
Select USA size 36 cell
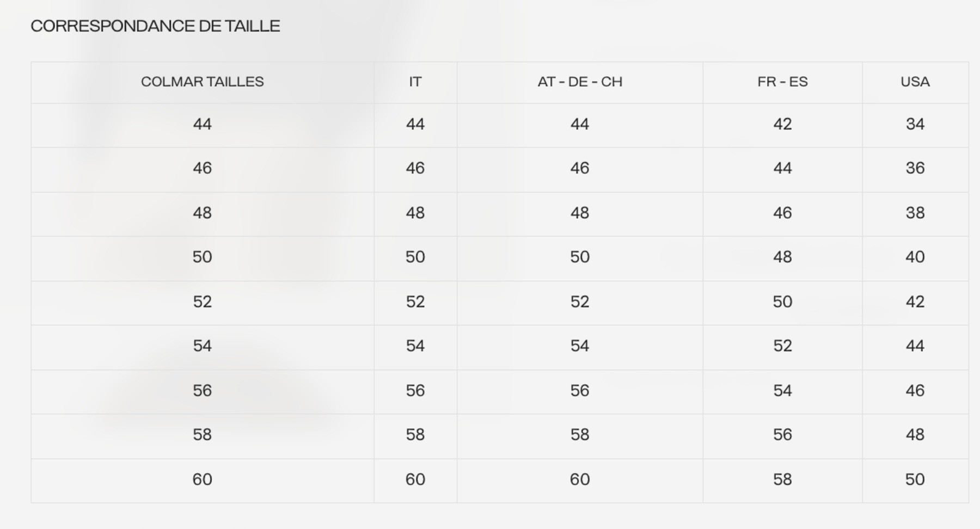coord(915,168)
